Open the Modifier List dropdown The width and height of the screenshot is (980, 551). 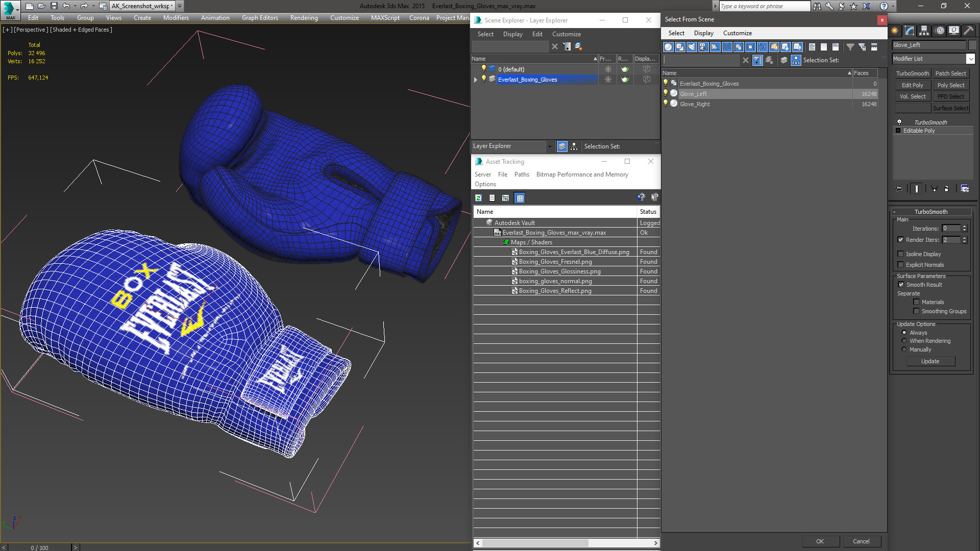[970, 59]
